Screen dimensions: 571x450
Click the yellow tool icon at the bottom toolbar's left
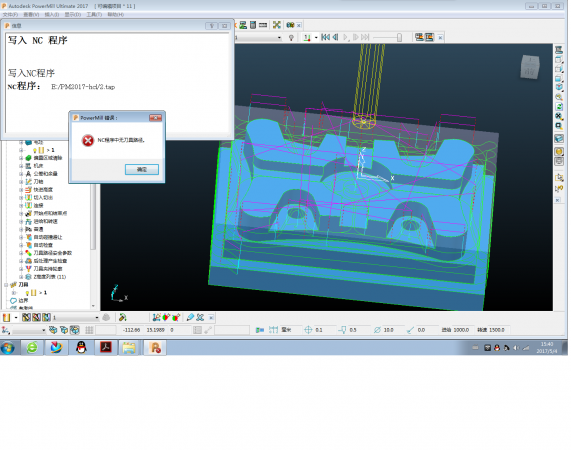(x=6, y=317)
